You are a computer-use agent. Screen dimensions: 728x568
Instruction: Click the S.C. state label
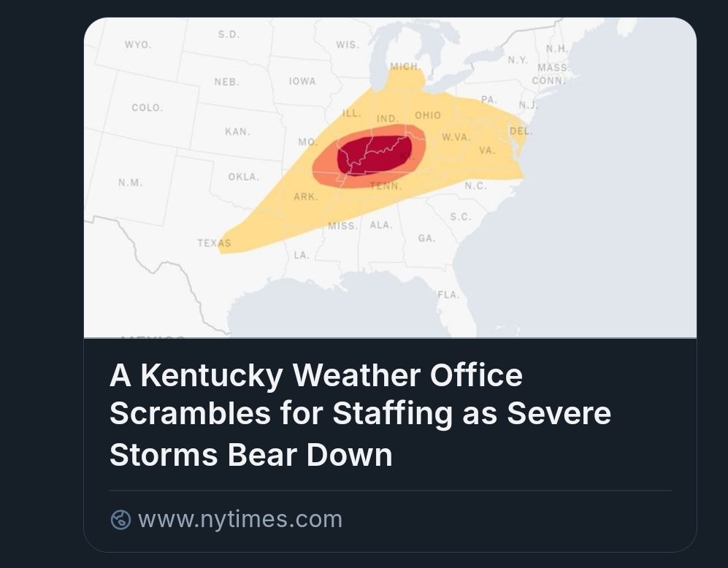[461, 217]
